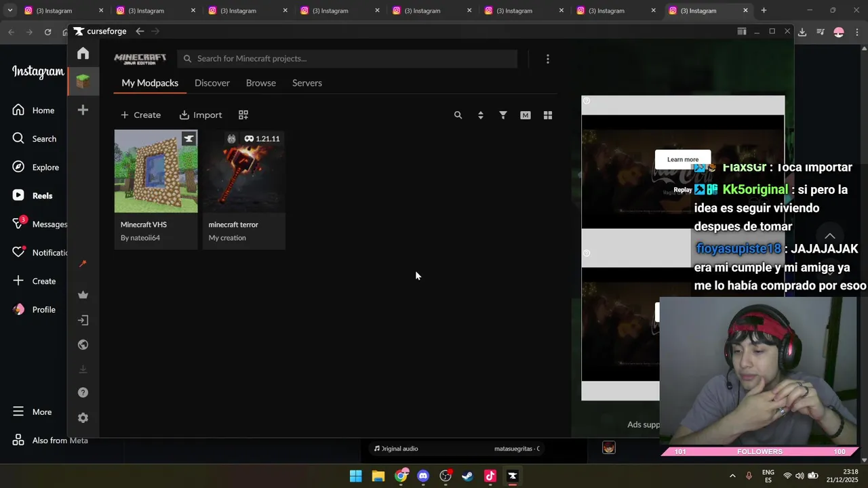The height and width of the screenshot is (488, 868).
Task: Open Instagram Reels in left menu
Action: (33, 196)
